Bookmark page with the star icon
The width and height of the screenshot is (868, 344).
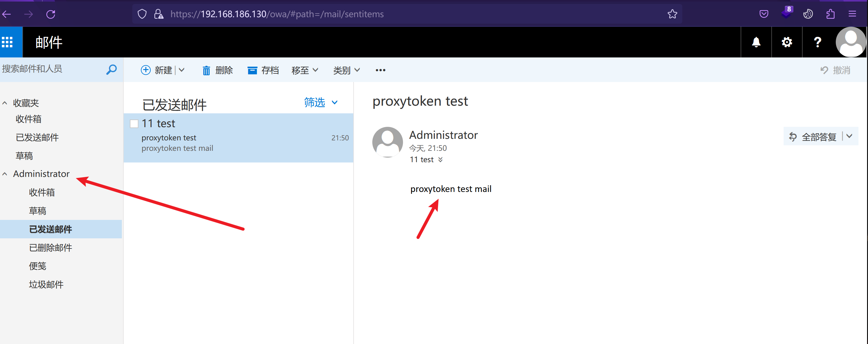pyautogui.click(x=672, y=14)
